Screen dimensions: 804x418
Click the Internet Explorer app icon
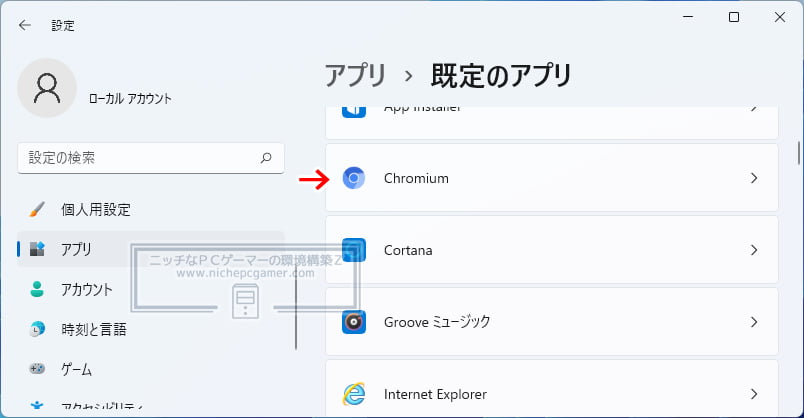point(354,394)
